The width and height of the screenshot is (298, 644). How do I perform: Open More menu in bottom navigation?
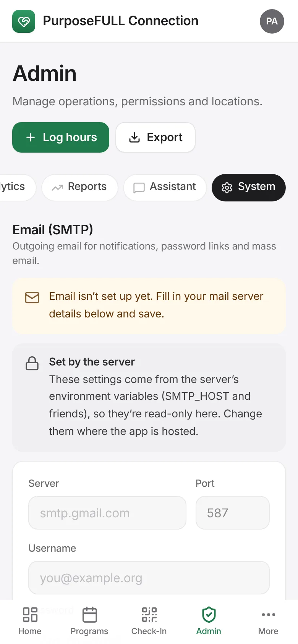pos(268,621)
